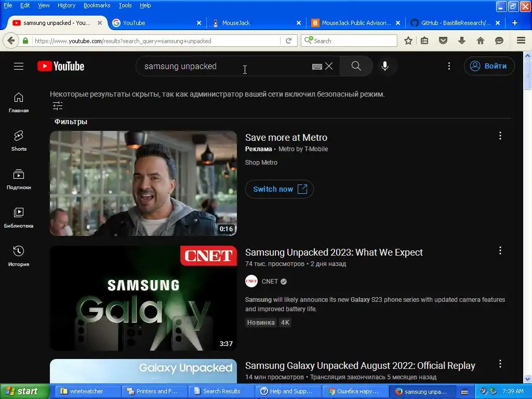Open options menu for Save more at Metro ad
This screenshot has width=532, height=399.
click(500, 136)
